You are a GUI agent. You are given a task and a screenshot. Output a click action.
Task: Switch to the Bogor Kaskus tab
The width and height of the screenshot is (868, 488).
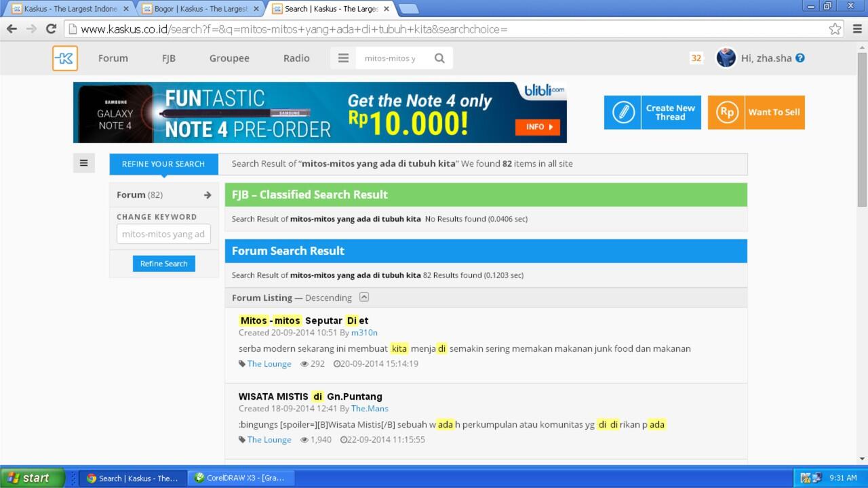(200, 9)
